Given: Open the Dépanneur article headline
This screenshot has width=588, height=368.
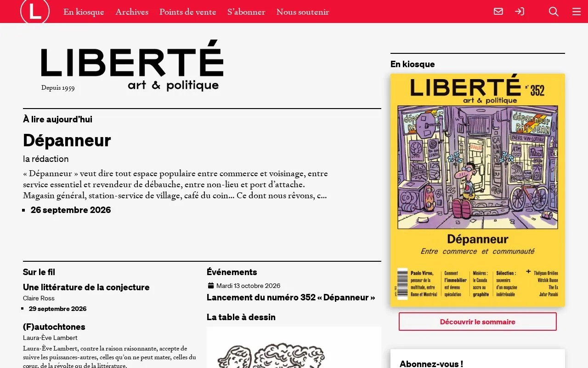Looking at the screenshot, I should coord(67,140).
